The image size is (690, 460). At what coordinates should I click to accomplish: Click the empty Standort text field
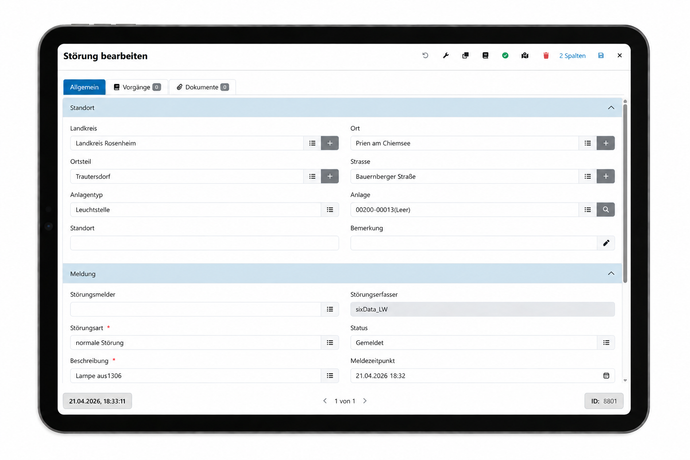tap(204, 243)
